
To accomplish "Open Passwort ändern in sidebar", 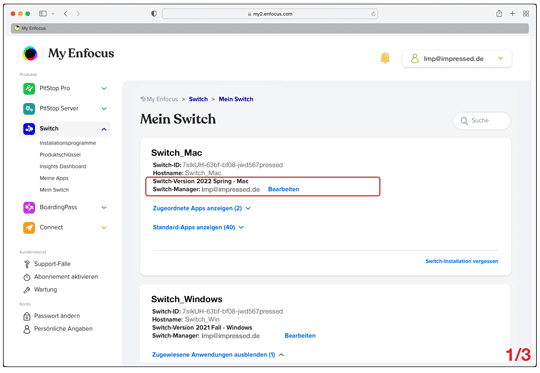I will click(x=57, y=316).
